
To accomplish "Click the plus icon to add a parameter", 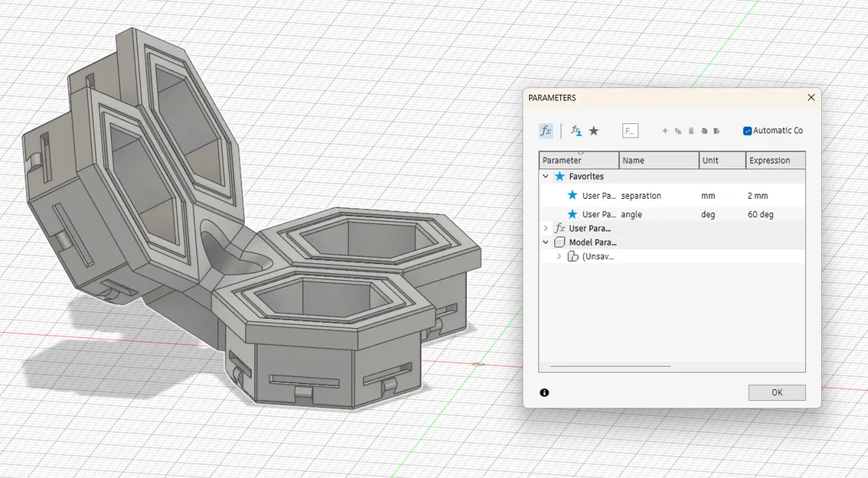I will coord(665,131).
